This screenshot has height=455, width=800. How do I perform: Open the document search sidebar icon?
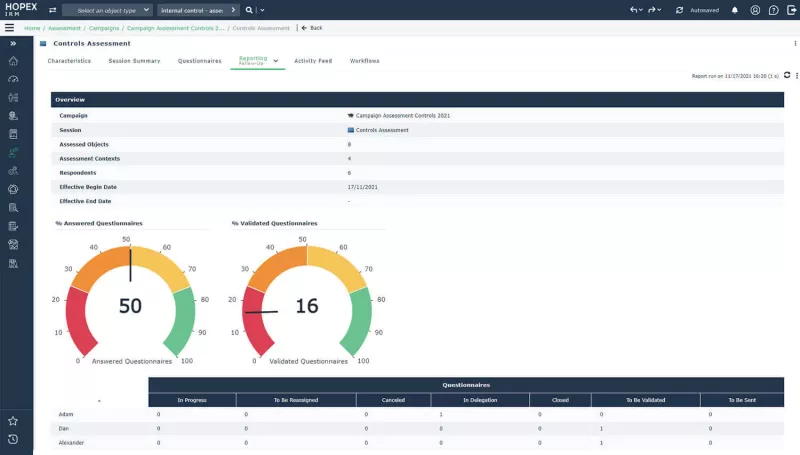13,208
